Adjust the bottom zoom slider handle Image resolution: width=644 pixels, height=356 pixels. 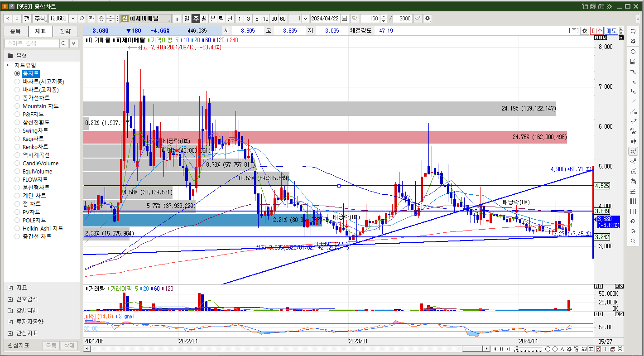[517, 349]
